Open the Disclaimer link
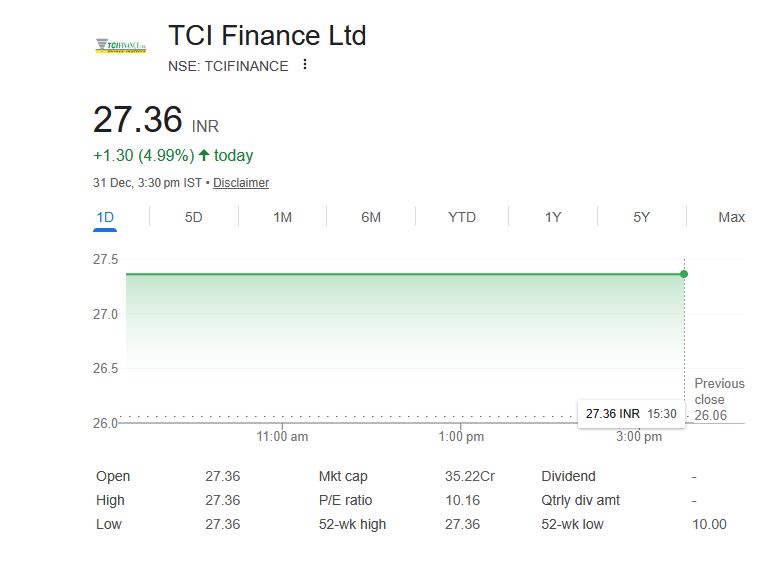Viewport: 761px width, 566px height. click(x=241, y=183)
